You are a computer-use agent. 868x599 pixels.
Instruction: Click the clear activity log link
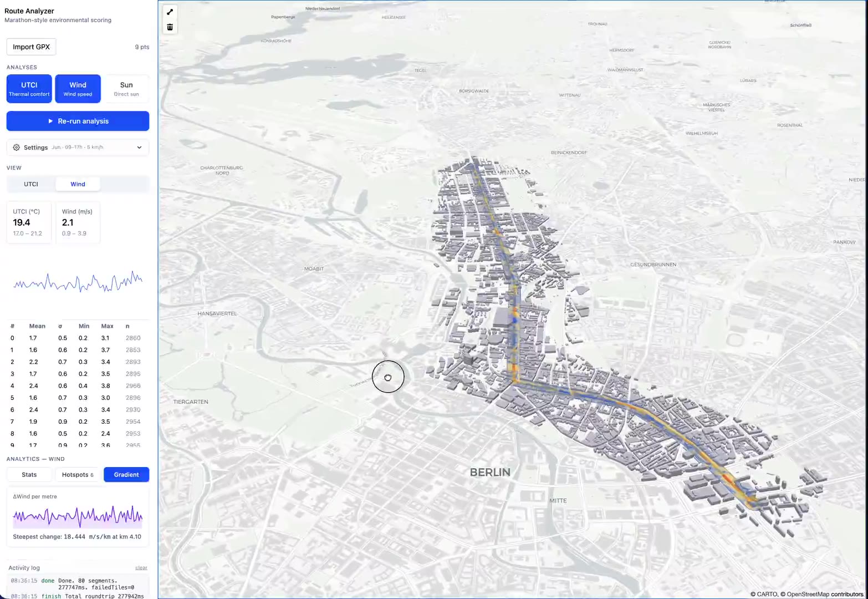tap(141, 568)
